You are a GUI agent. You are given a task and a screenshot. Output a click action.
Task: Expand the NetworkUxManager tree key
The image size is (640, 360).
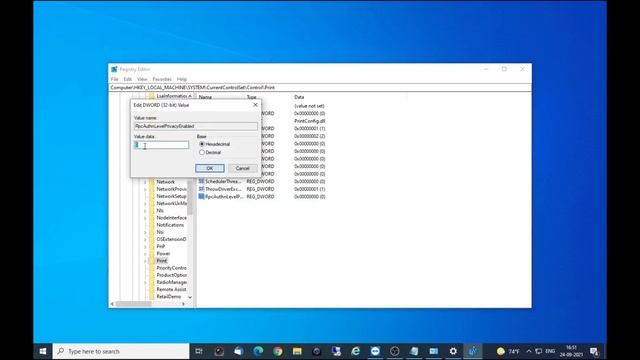(x=145, y=204)
